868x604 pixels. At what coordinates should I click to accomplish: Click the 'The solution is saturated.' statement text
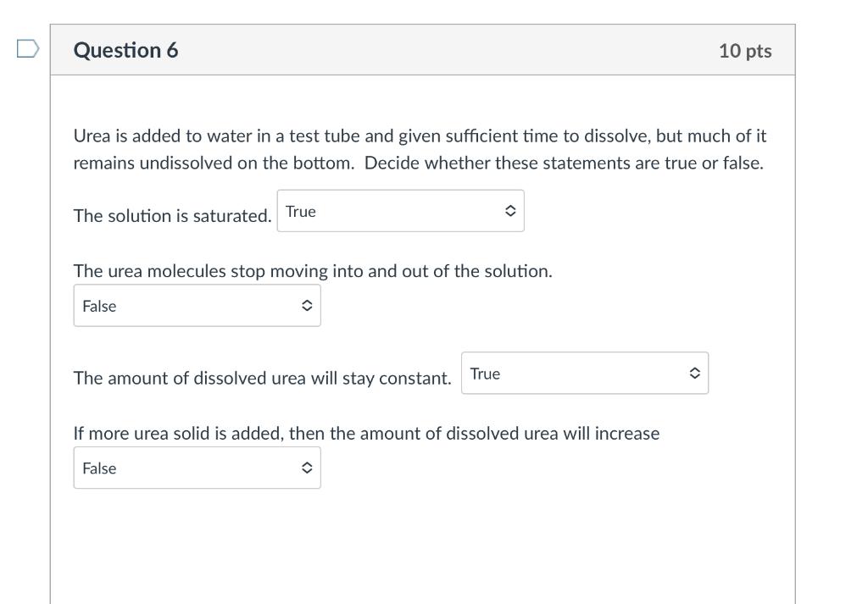pyautogui.click(x=173, y=216)
